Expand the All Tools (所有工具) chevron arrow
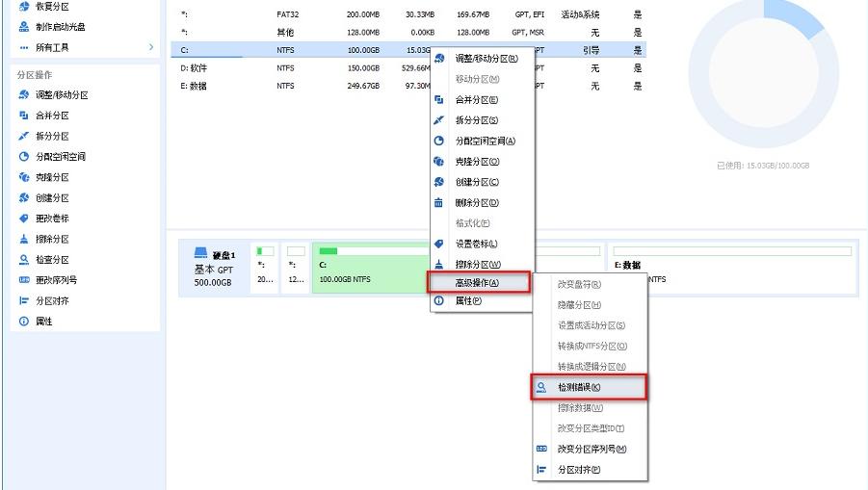868x490 pixels. point(151,47)
